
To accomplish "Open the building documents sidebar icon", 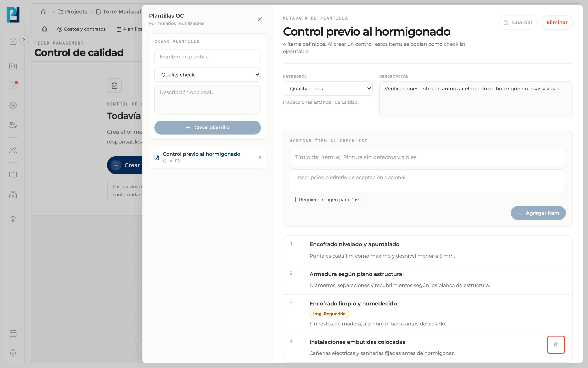I will click(13, 195).
